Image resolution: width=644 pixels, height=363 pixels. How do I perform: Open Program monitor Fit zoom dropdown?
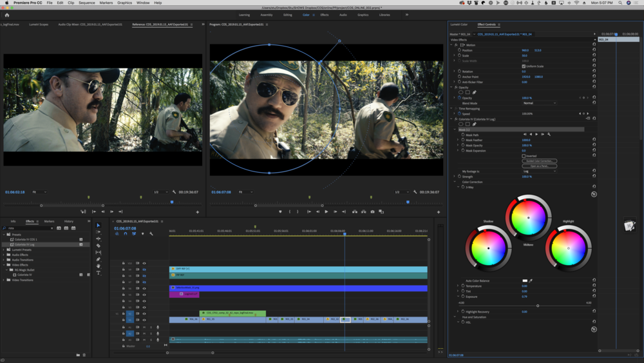click(x=245, y=192)
